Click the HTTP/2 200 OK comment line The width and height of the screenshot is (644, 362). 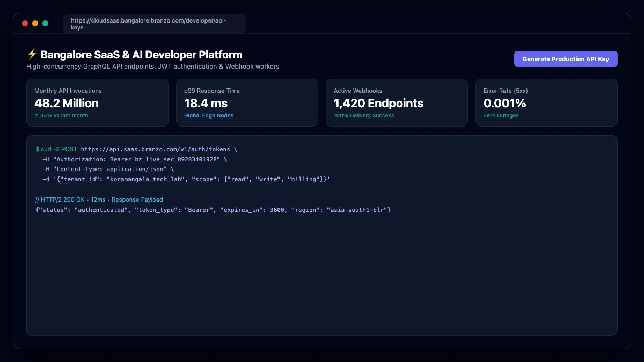tap(99, 200)
